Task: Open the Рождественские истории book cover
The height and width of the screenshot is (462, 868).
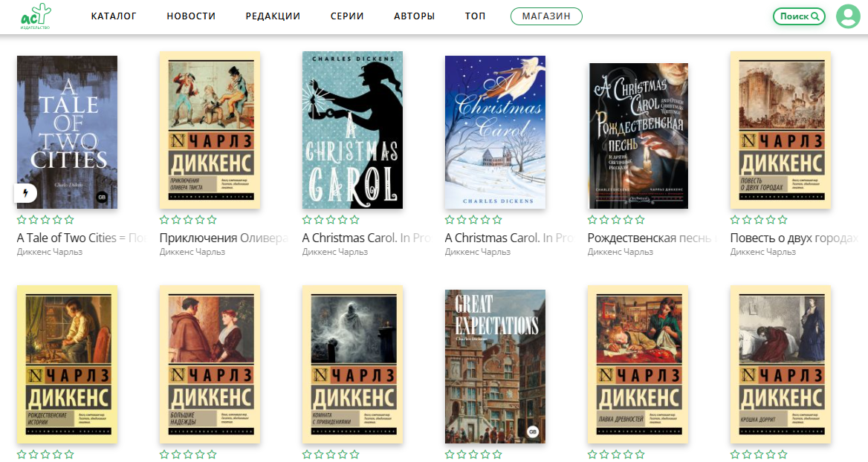Action: click(x=67, y=364)
